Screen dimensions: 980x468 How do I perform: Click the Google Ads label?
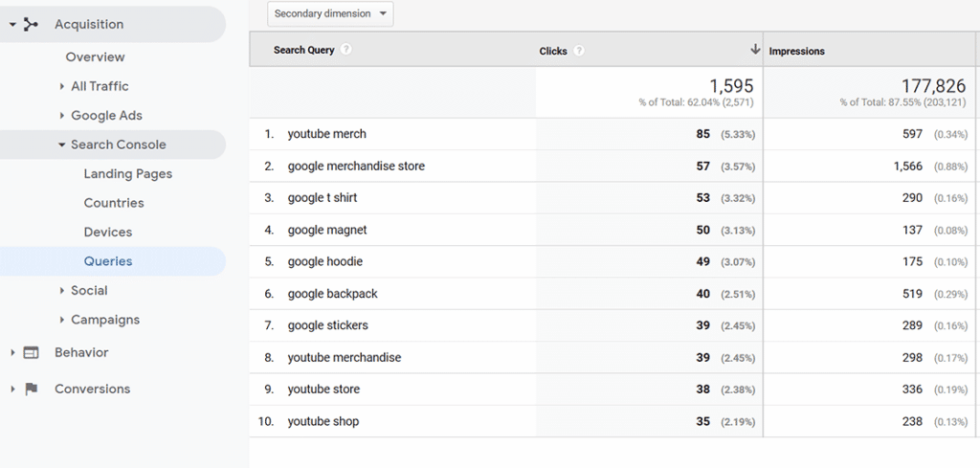coord(107,116)
